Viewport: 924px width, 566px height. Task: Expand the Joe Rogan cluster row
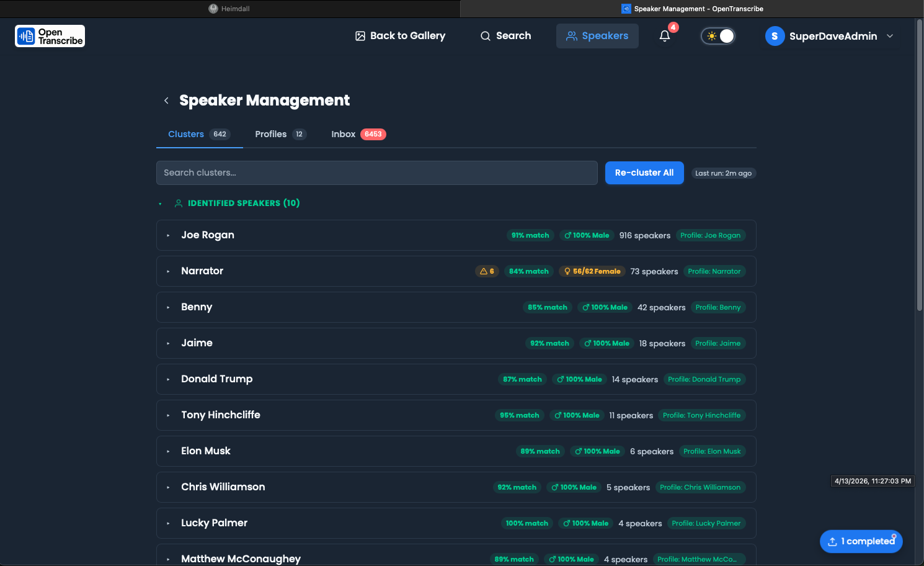(168, 235)
